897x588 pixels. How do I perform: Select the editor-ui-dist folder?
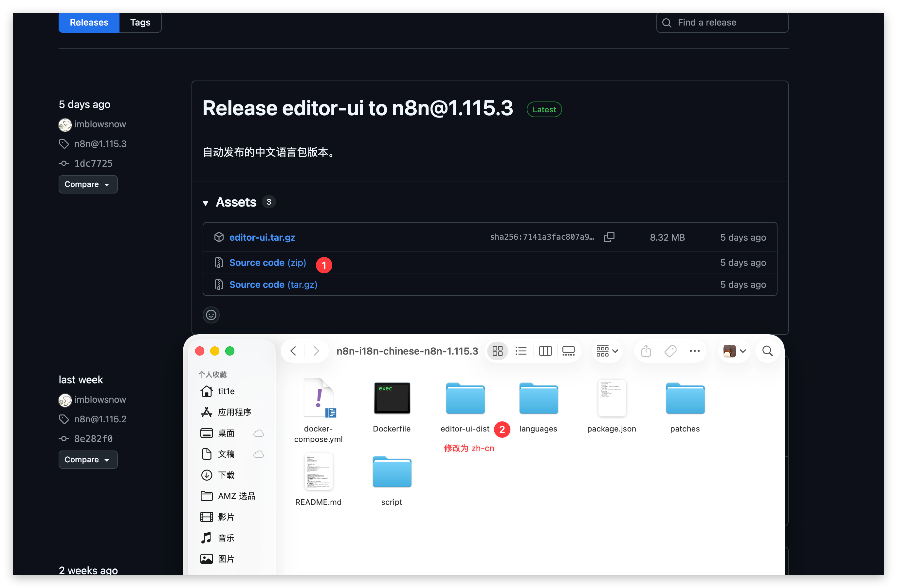[x=465, y=399]
